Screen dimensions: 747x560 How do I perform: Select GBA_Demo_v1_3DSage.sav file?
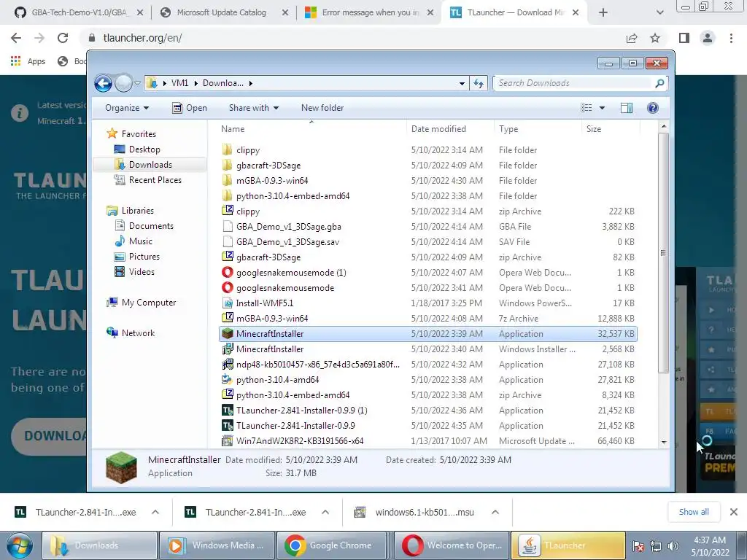point(287,242)
